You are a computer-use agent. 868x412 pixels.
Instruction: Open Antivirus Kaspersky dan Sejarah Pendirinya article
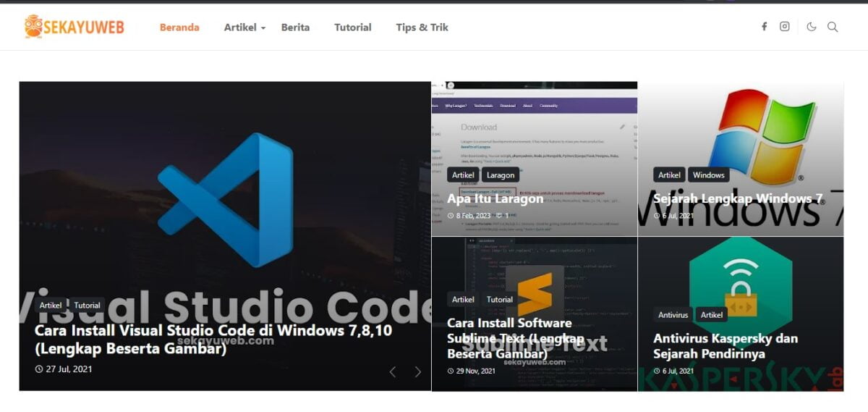coord(726,346)
